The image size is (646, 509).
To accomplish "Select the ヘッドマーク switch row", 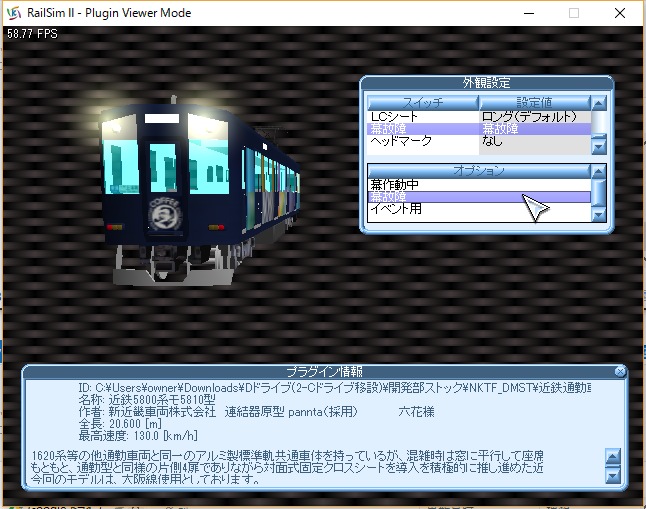I will coord(479,141).
